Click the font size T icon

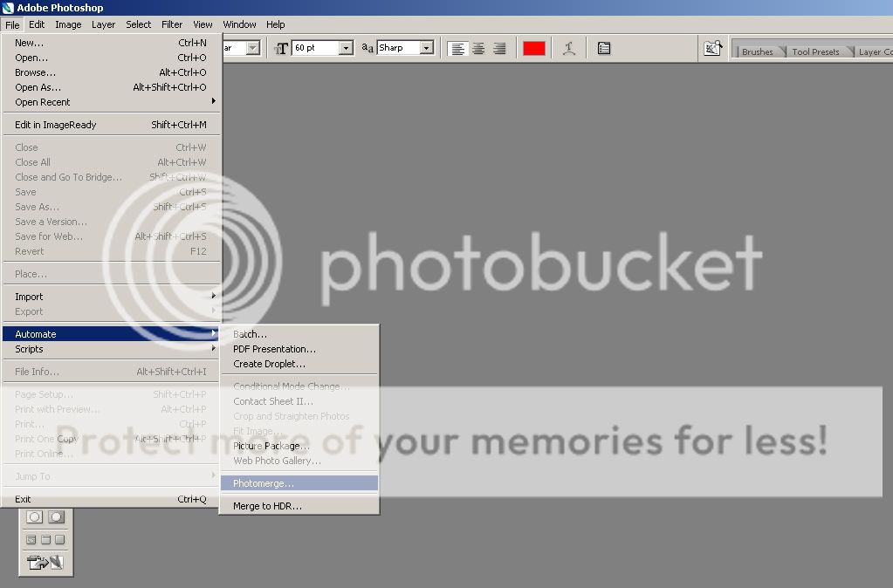281,48
